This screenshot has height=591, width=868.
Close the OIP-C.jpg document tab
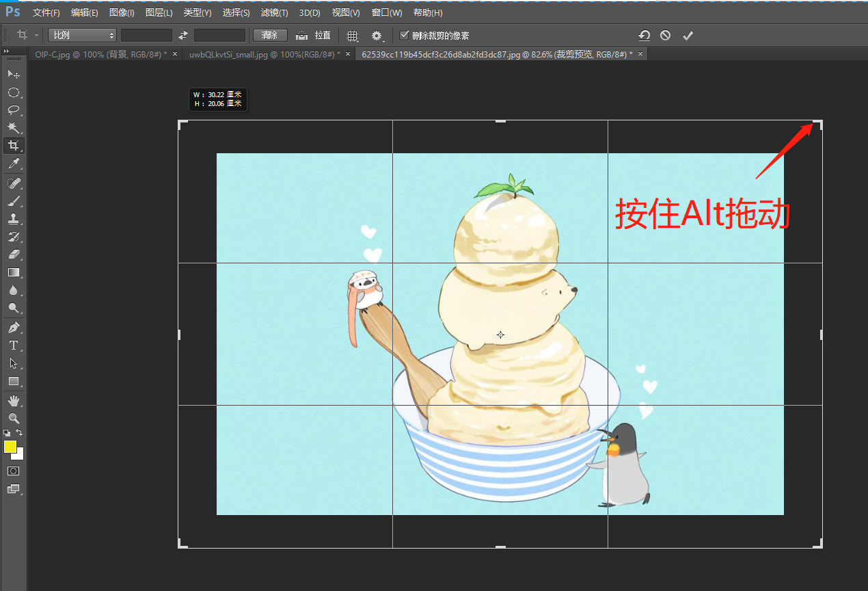(x=175, y=54)
